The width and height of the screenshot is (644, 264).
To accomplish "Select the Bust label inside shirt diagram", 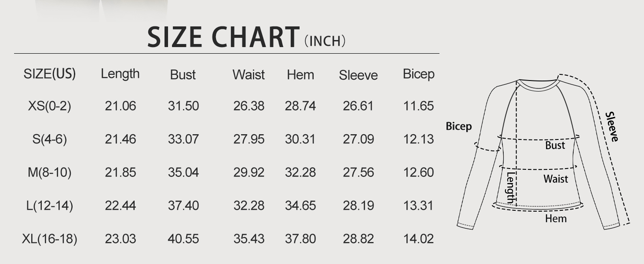I will tap(555, 145).
